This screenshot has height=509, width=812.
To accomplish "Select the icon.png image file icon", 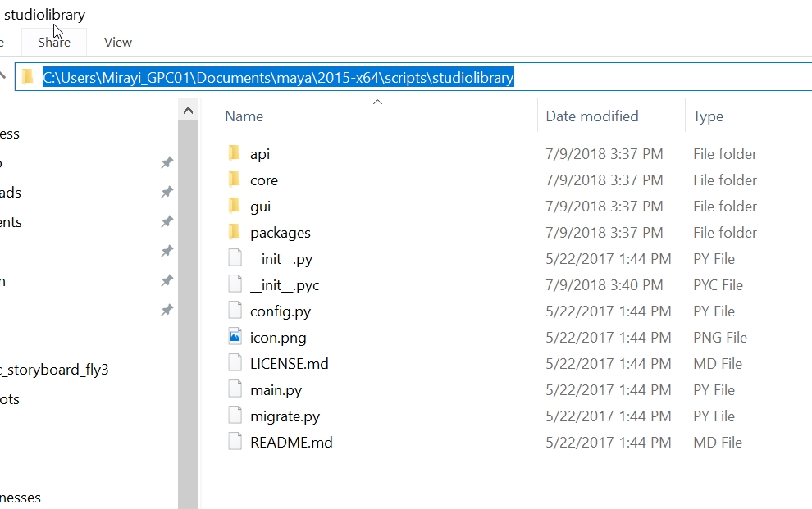I will pos(234,337).
